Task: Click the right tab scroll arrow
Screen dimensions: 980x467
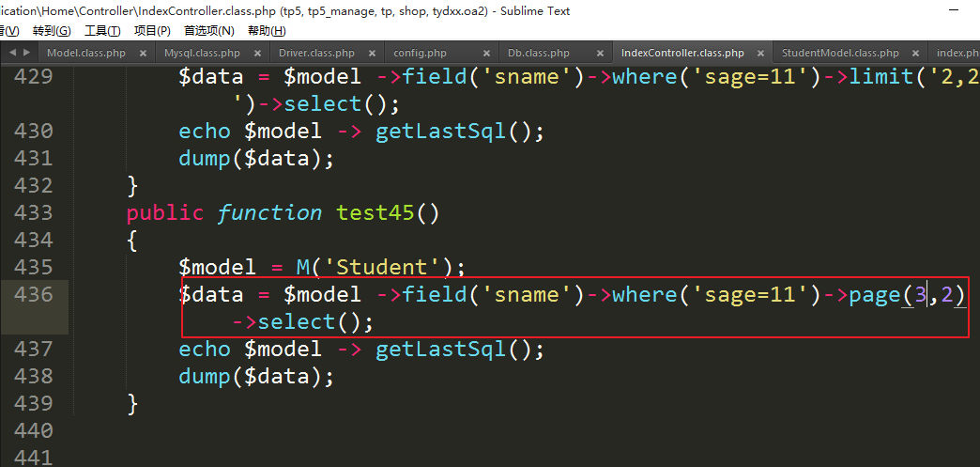Action: (26, 53)
